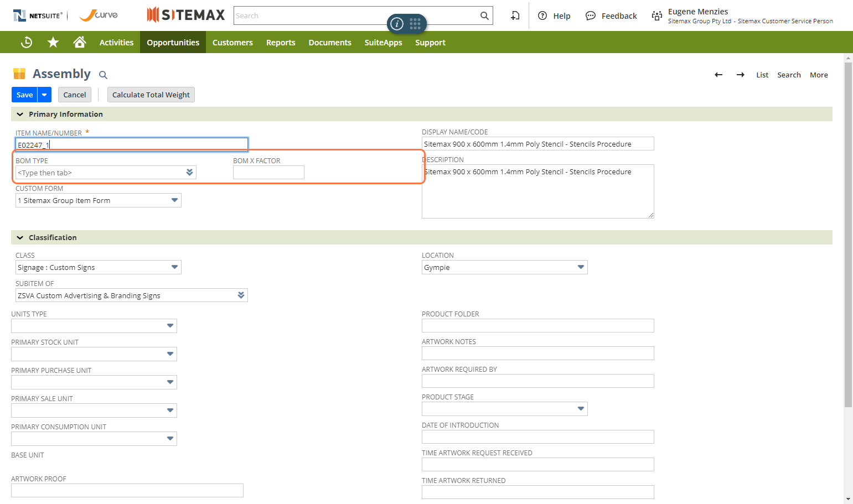The width and height of the screenshot is (853, 504).
Task: Click the scrollbar down arrow
Action: coord(848,500)
